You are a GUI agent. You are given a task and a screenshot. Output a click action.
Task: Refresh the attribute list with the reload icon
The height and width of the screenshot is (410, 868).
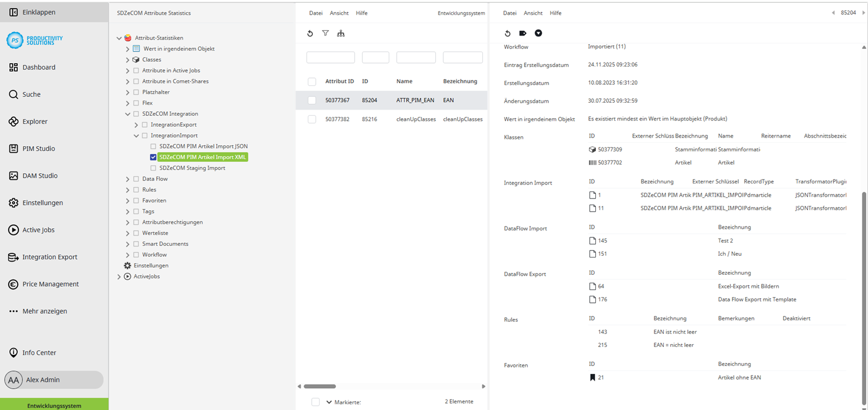click(x=310, y=33)
